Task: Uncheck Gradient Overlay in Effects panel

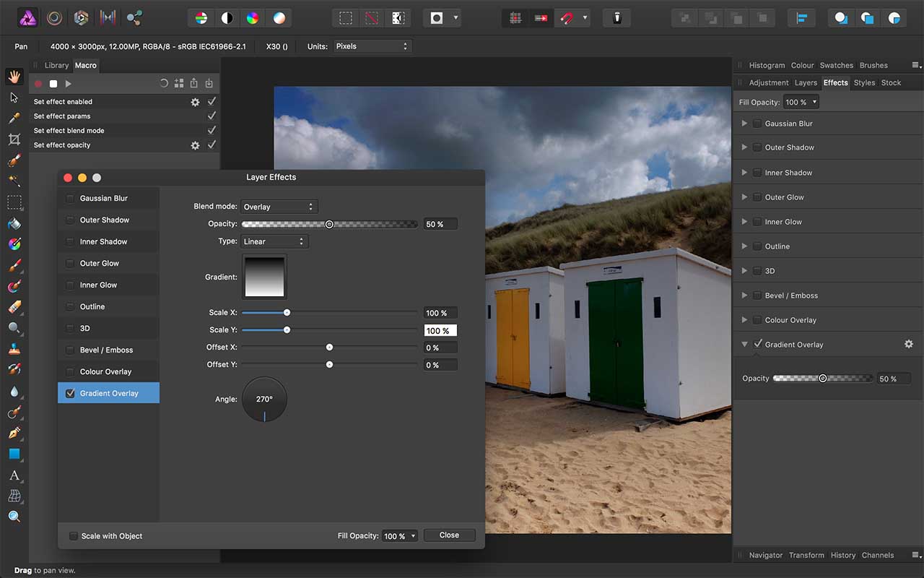Action: click(757, 344)
